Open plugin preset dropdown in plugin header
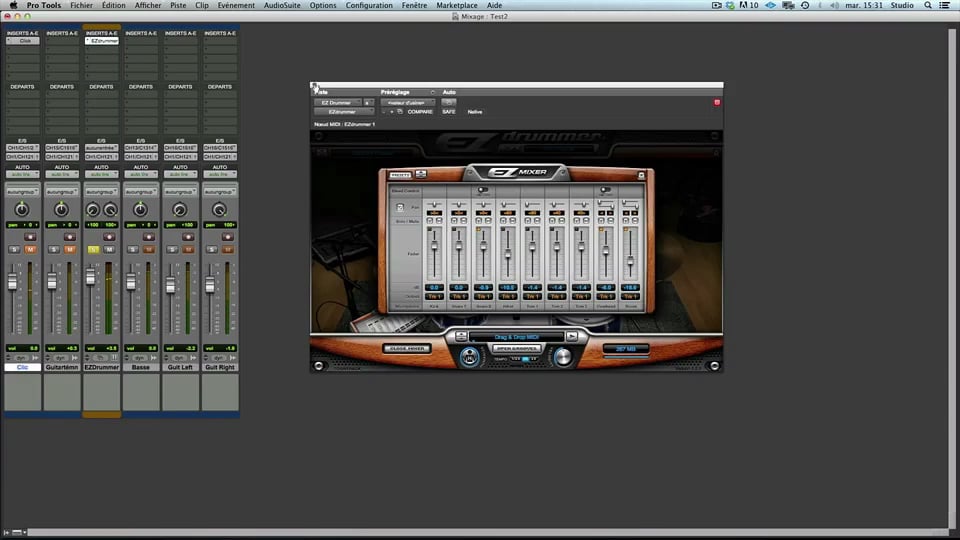Screen dimensions: 960x540 (407, 103)
